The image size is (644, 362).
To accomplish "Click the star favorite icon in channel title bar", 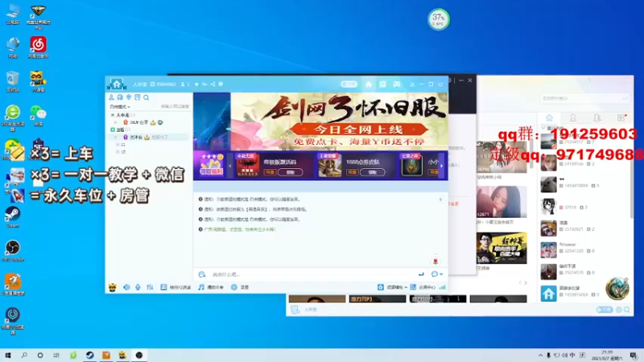I will [196, 84].
